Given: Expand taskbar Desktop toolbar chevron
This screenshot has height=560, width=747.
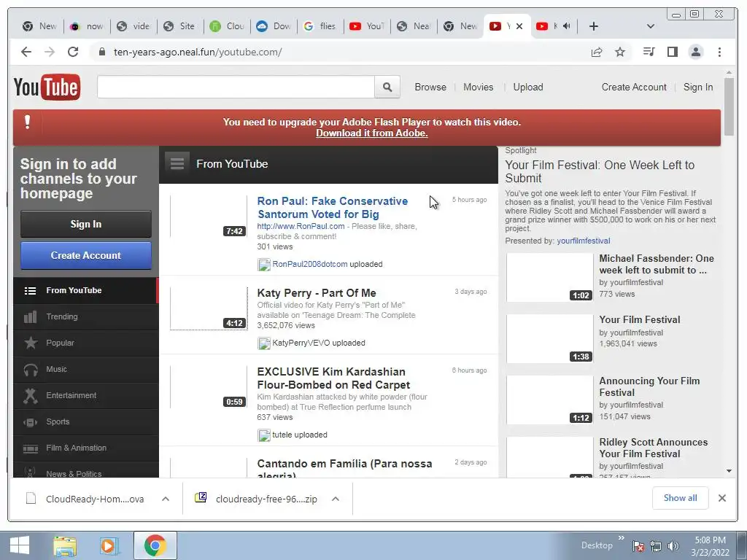Looking at the screenshot, I should tap(622, 538).
